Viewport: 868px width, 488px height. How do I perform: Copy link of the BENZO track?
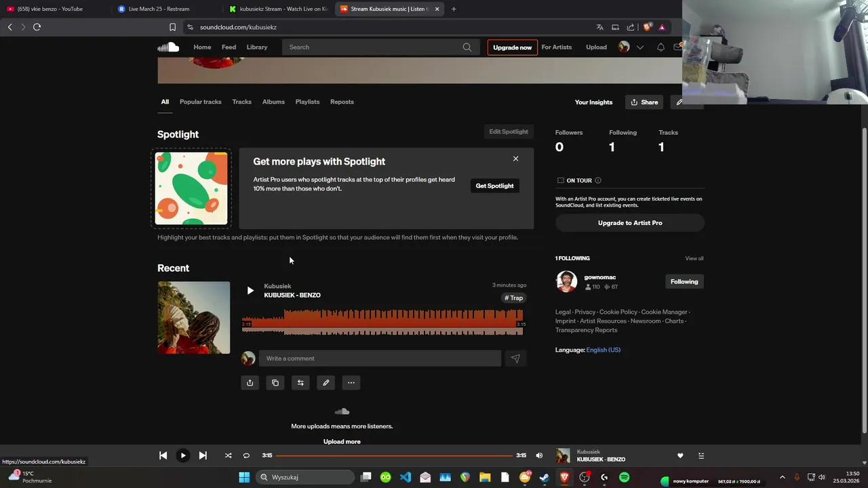tap(275, 383)
